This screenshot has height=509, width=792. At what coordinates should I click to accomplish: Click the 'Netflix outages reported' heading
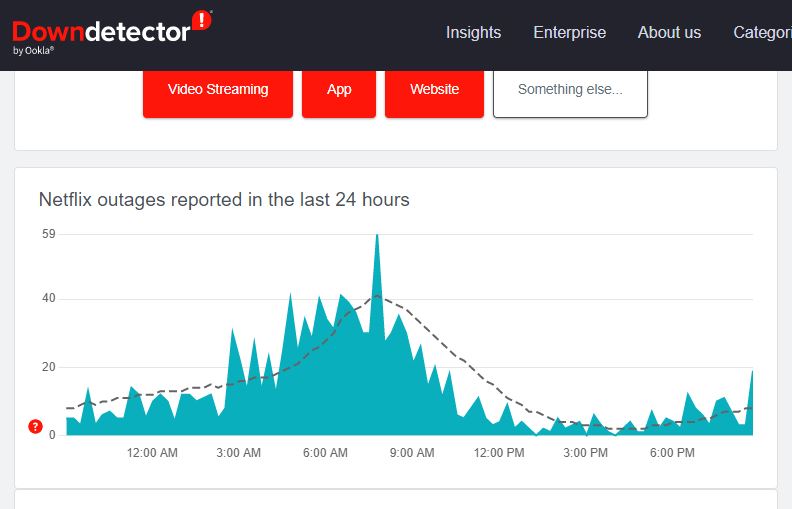(224, 199)
